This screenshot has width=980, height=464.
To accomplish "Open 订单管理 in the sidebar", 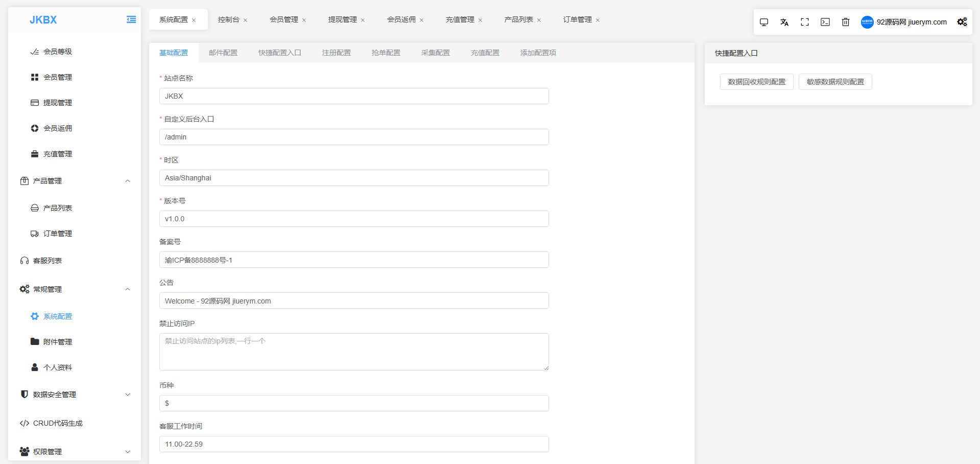I will coord(58,234).
